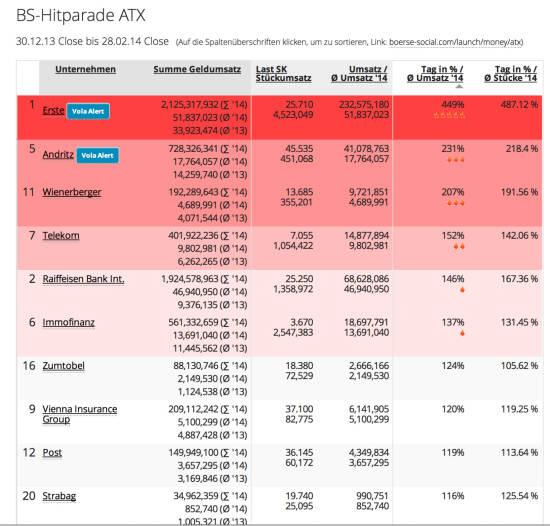The width and height of the screenshot is (550, 526).
Task: Click the flame icons under Andritz 231%
Action: tap(456, 160)
